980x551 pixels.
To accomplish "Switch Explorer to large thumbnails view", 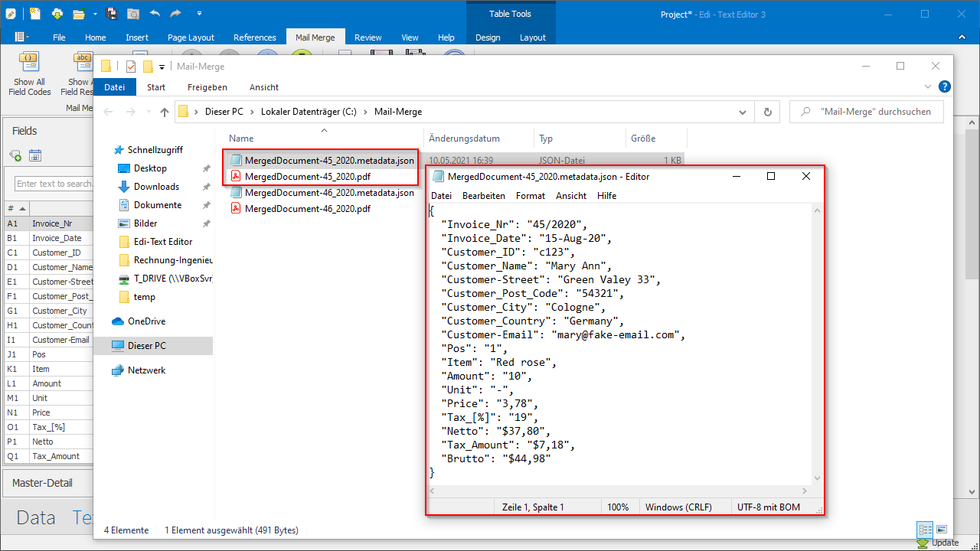I will pyautogui.click(x=942, y=530).
